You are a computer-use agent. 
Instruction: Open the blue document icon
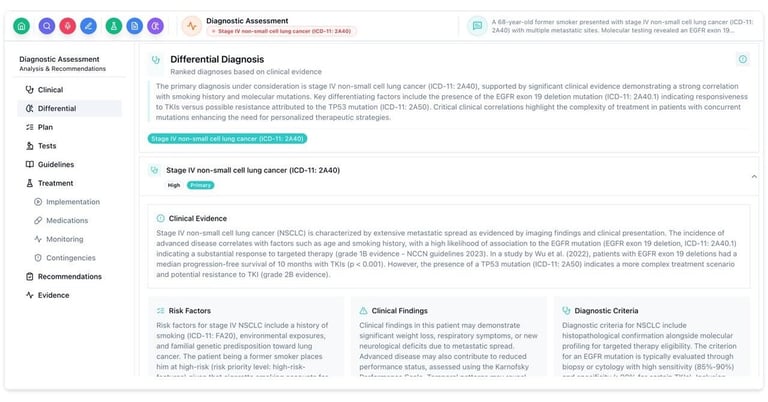point(135,26)
